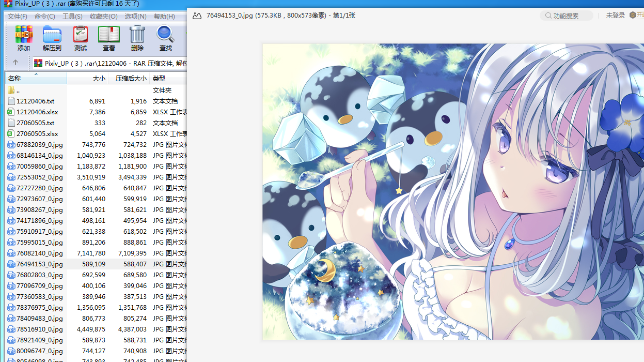The height and width of the screenshot is (362, 644).
Task: Open the 选项(N) menu
Action: pos(135,17)
